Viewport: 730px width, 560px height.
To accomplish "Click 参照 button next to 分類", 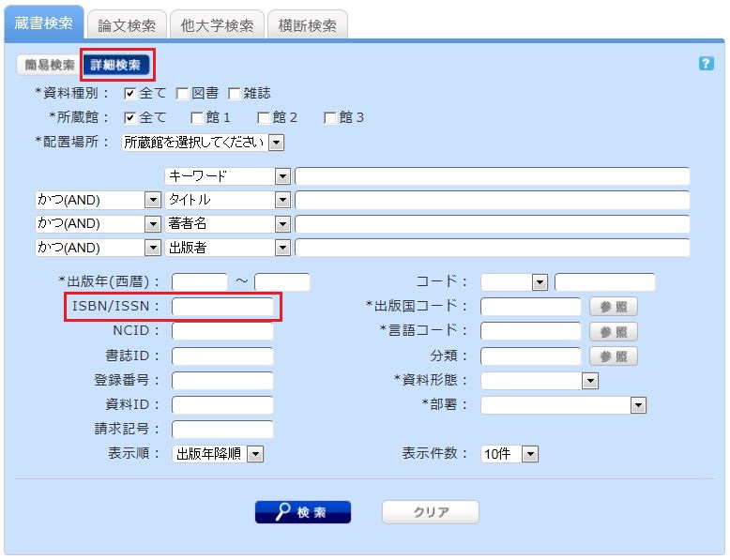I will pyautogui.click(x=613, y=356).
